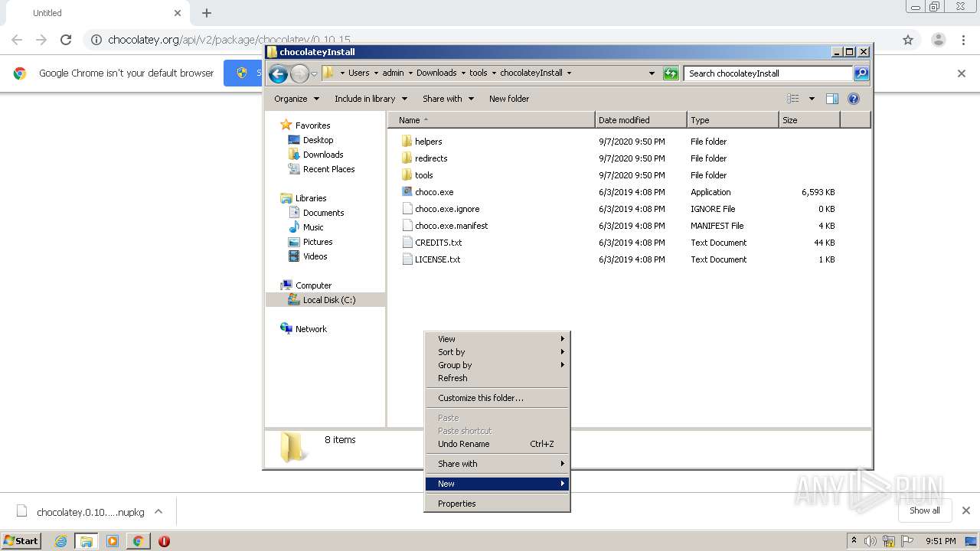Viewport: 980px width, 551px height.
Task: Click the Desktop icon under Favorites
Action: point(294,140)
